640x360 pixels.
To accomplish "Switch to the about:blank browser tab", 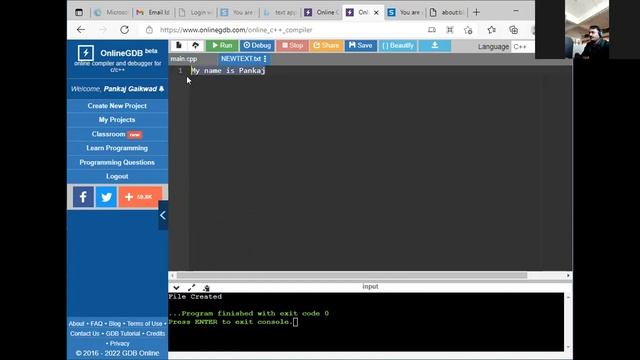I will pos(447,12).
